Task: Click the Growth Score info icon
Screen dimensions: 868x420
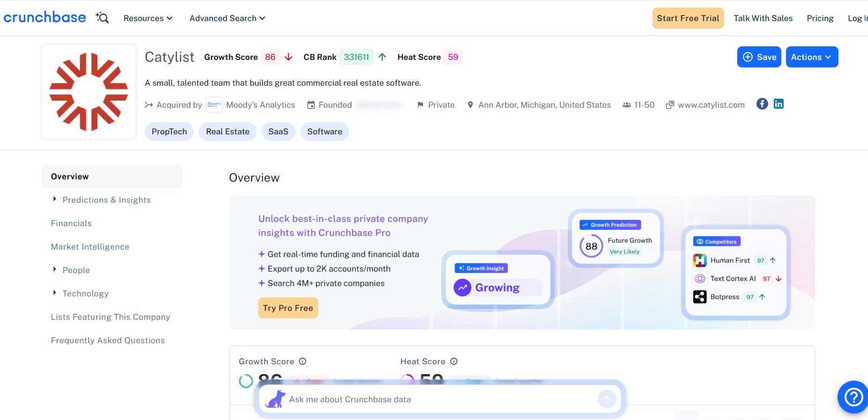Action: coord(303,361)
